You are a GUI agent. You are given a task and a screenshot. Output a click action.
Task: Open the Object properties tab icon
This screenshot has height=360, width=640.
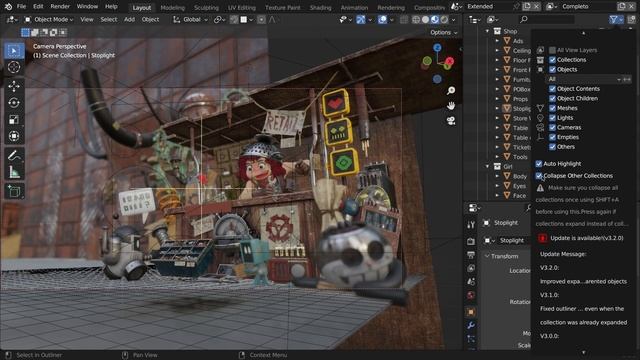click(x=471, y=312)
